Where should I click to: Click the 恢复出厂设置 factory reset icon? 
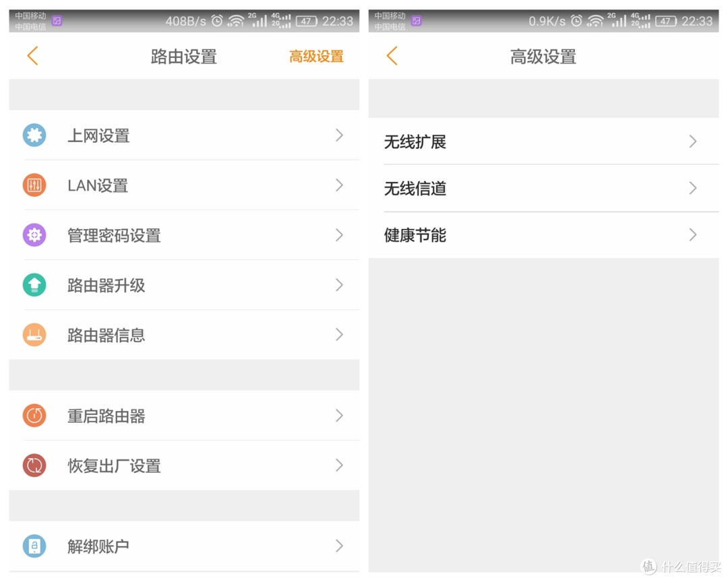pyautogui.click(x=34, y=465)
